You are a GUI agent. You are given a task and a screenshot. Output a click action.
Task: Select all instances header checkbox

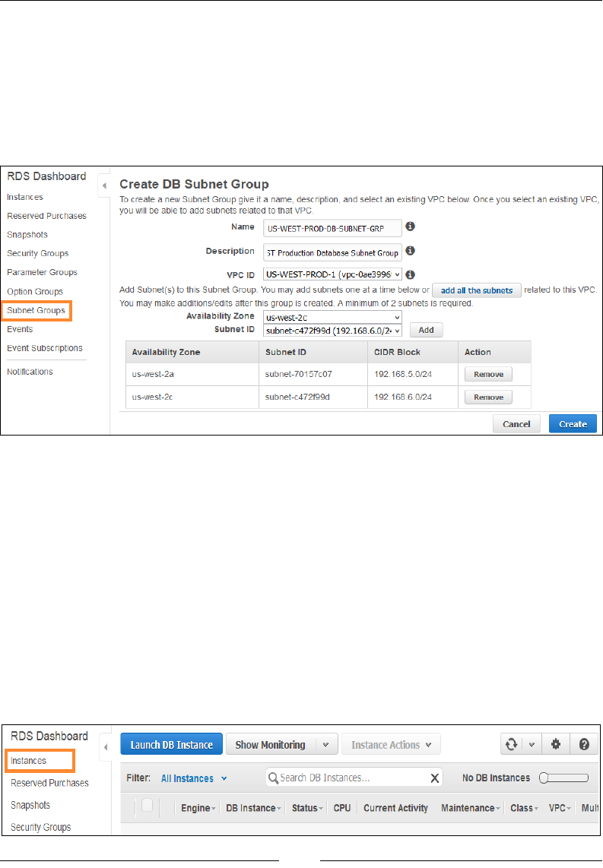point(148,806)
